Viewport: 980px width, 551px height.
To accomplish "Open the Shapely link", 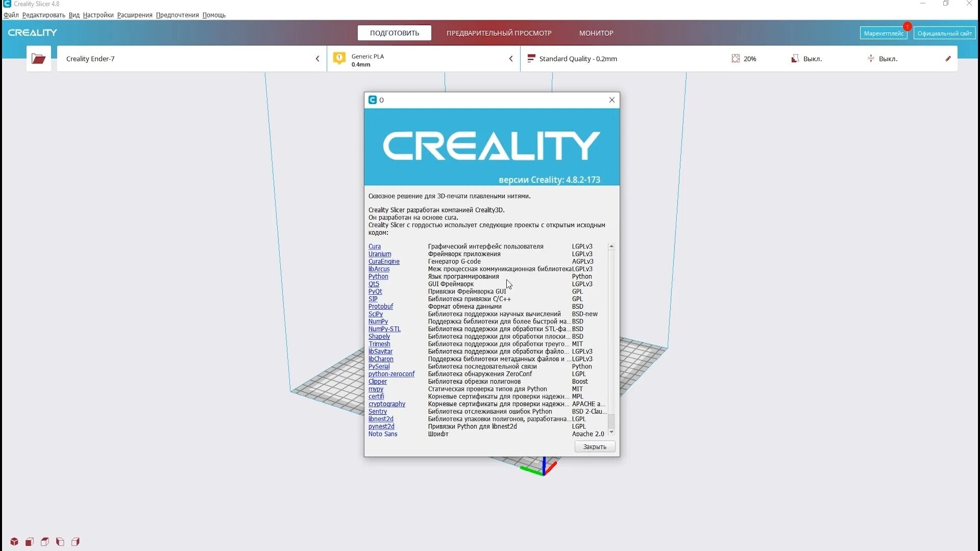I will coord(379,337).
